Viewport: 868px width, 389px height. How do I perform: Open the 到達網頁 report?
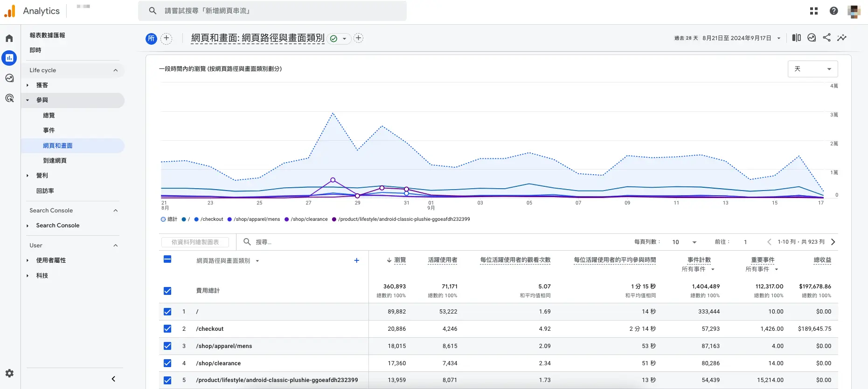[55, 161]
